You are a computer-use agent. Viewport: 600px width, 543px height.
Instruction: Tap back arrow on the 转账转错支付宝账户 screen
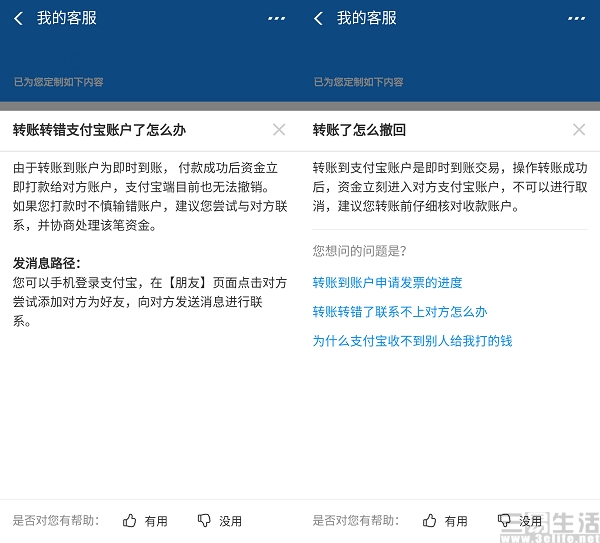tap(18, 18)
